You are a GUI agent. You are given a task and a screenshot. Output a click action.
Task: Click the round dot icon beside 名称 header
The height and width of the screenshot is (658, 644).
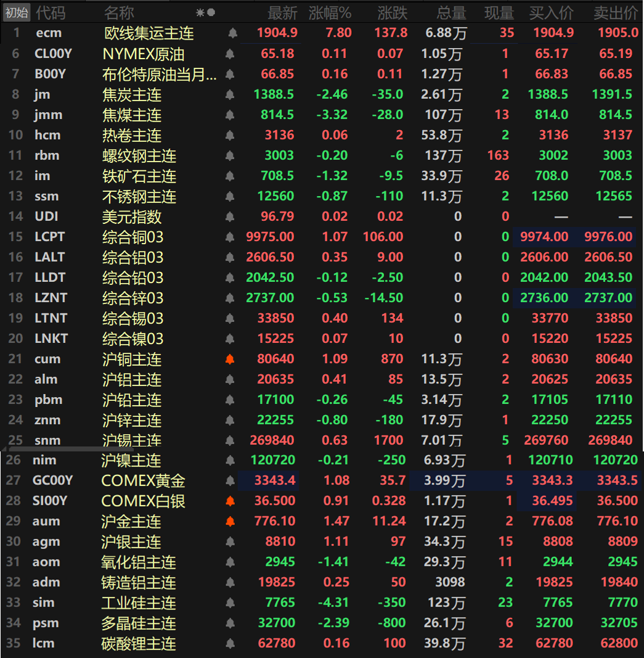point(211,12)
